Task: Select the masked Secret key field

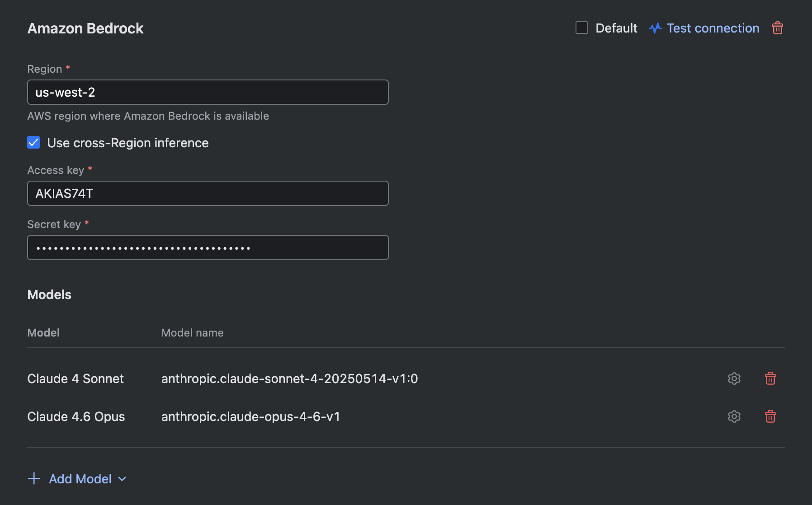Action: click(208, 248)
